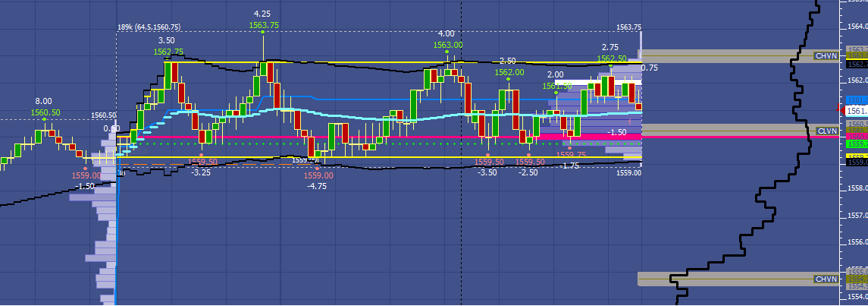Click the CHVN label near 1563
Image resolution: width=868 pixels, height=306 pixels.
tap(826, 56)
